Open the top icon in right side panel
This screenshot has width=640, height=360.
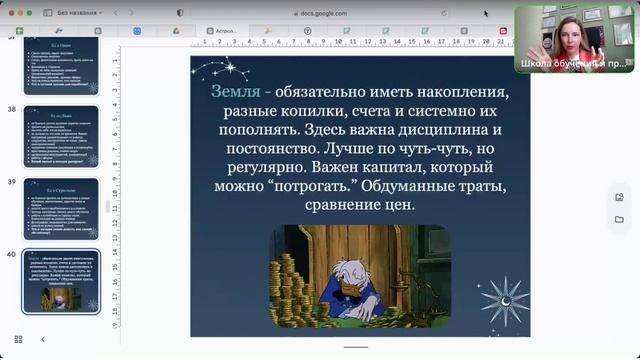coord(619,197)
